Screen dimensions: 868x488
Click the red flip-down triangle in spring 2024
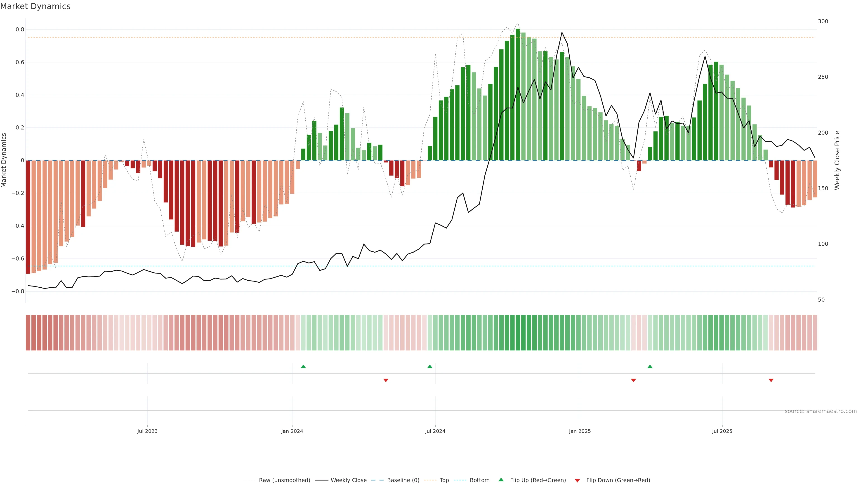tap(386, 380)
